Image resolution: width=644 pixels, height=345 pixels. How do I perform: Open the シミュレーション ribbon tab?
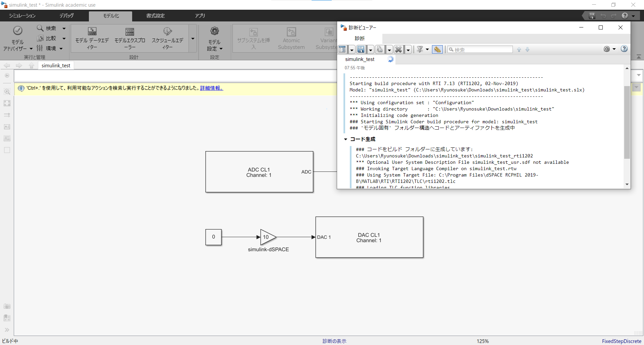tap(22, 15)
